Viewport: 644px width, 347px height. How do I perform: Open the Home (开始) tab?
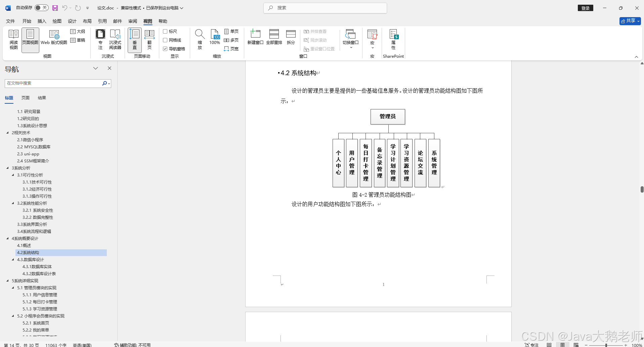(27, 21)
